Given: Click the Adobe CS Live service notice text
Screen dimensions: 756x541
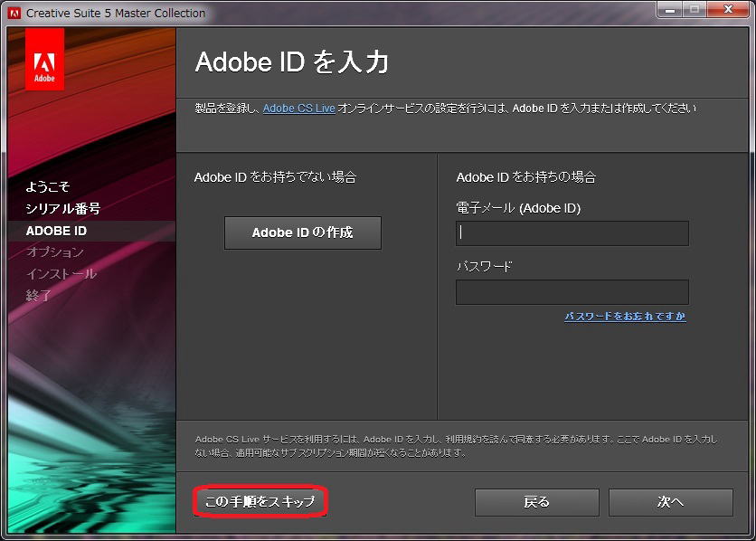Looking at the screenshot, I should pyautogui.click(x=456, y=446).
